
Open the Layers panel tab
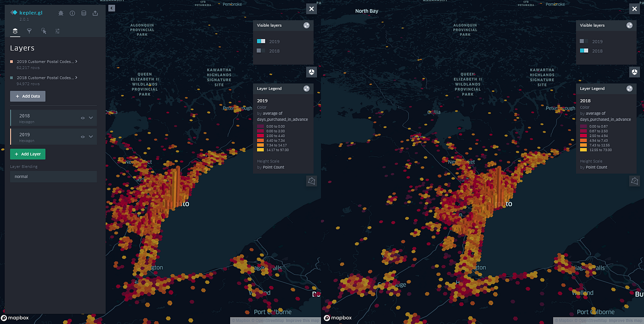point(15,31)
